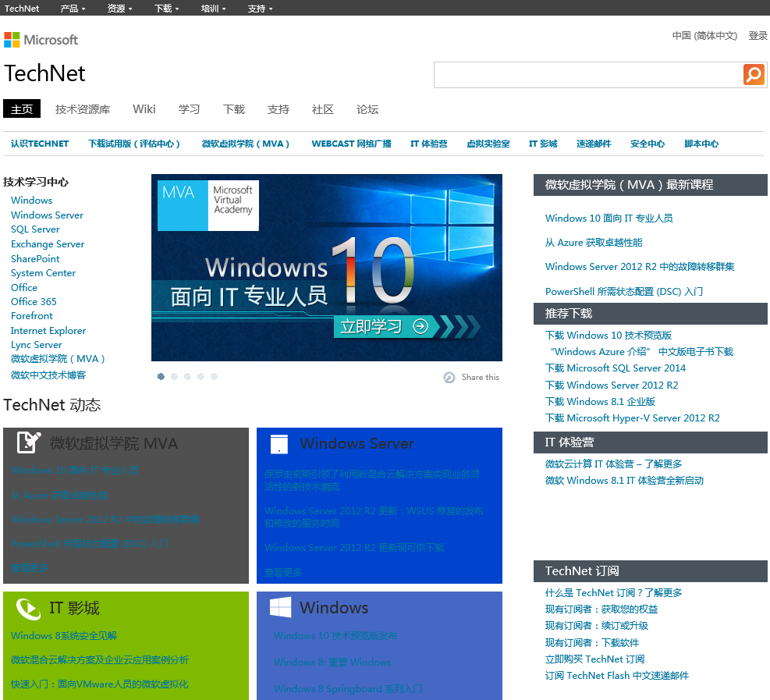Select the third carousel dot
This screenshot has height=700, width=770.
187,376
